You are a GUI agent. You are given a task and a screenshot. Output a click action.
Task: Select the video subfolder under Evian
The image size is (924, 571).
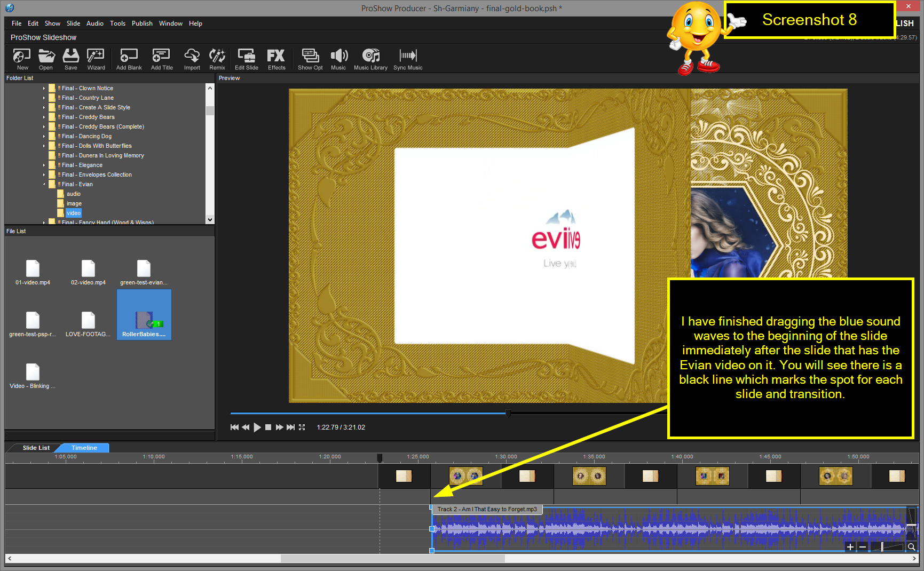[x=74, y=213]
